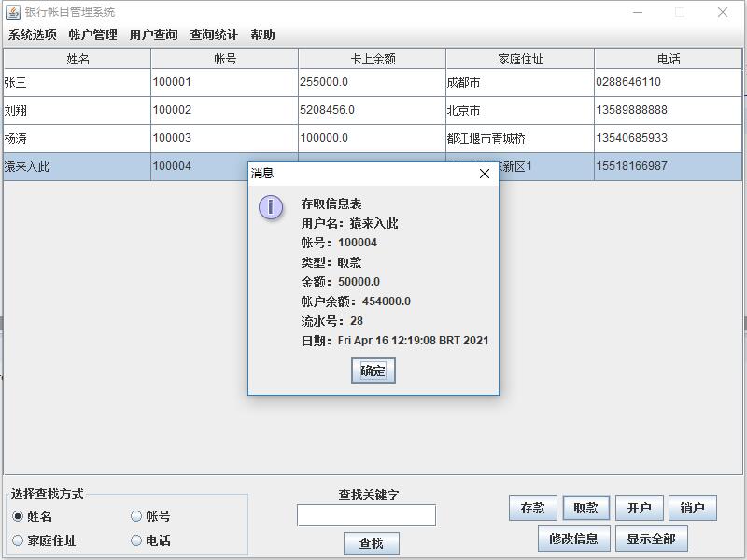Click the application icon on the title bar
This screenshot has height=560, width=747.
[15, 12]
